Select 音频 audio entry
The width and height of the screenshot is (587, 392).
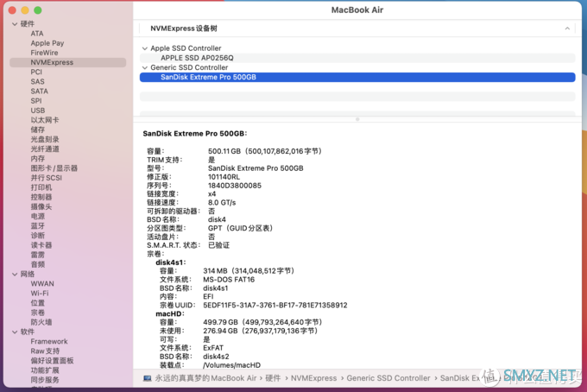tap(38, 264)
